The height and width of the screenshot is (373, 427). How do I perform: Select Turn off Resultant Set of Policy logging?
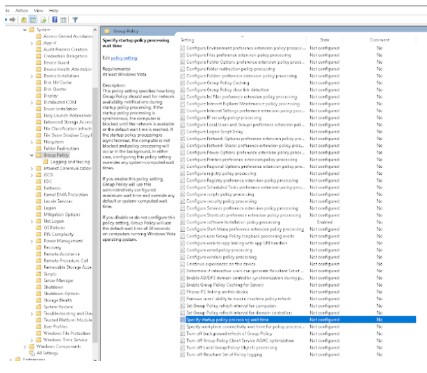point(224,354)
